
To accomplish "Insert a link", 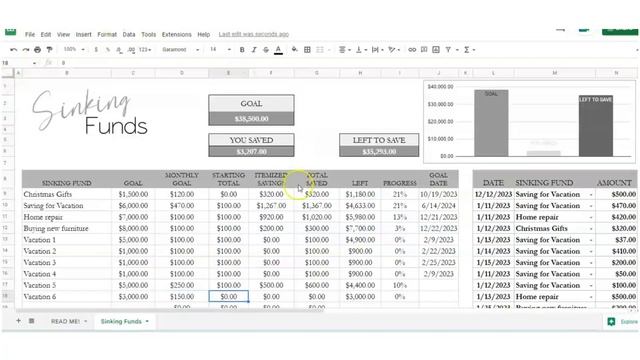I will click(x=412, y=50).
